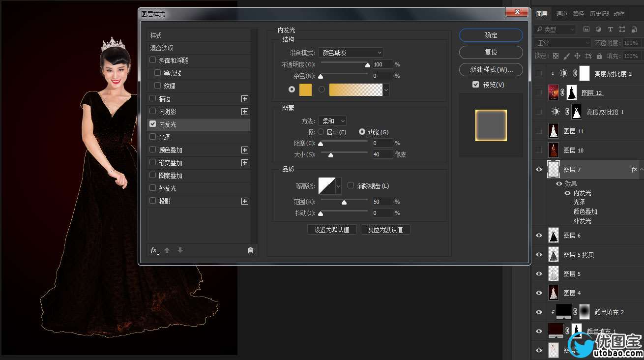Select gradient glow radio button
Screen dimensions: 644x360
pyautogui.click(x=322, y=90)
